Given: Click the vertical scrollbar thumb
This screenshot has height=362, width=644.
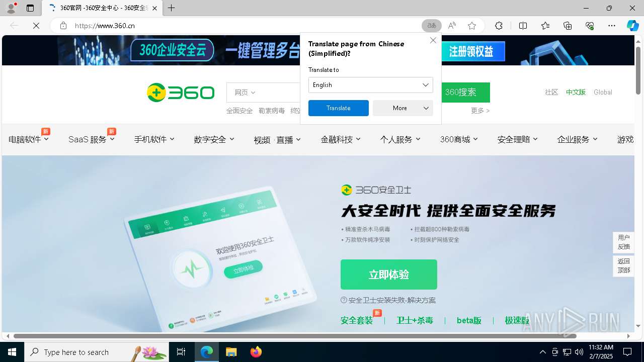Looking at the screenshot, I should [638, 70].
